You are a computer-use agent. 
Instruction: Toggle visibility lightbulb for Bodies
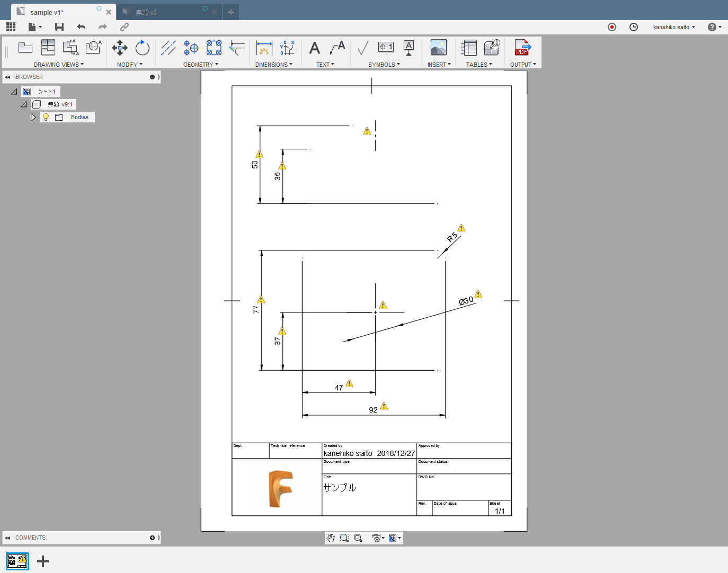(46, 117)
